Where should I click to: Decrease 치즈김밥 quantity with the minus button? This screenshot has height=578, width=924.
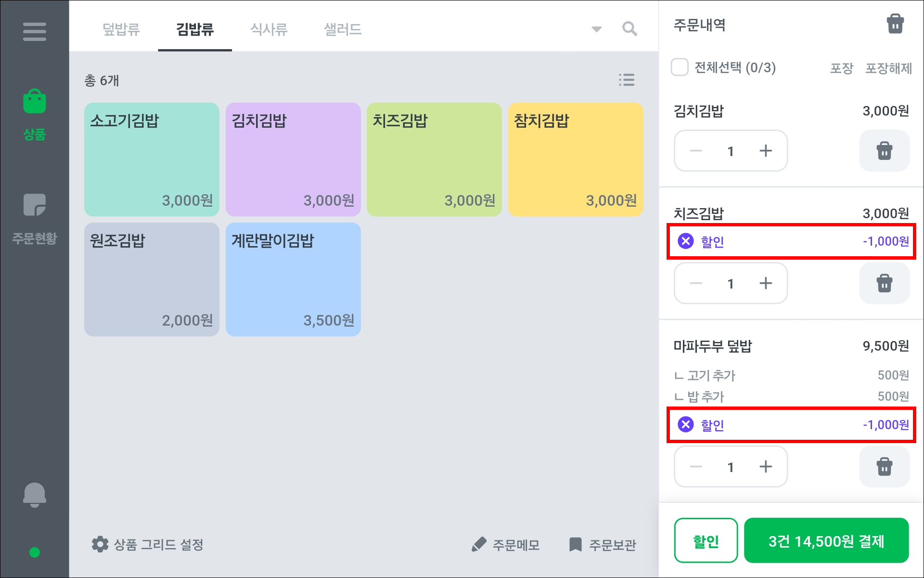[x=696, y=283]
